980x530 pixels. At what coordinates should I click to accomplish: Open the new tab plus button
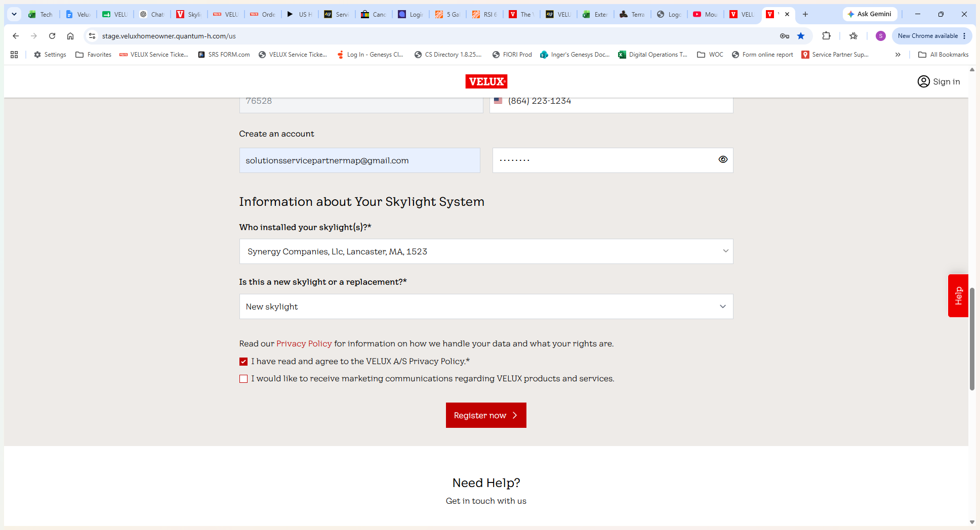tap(805, 14)
